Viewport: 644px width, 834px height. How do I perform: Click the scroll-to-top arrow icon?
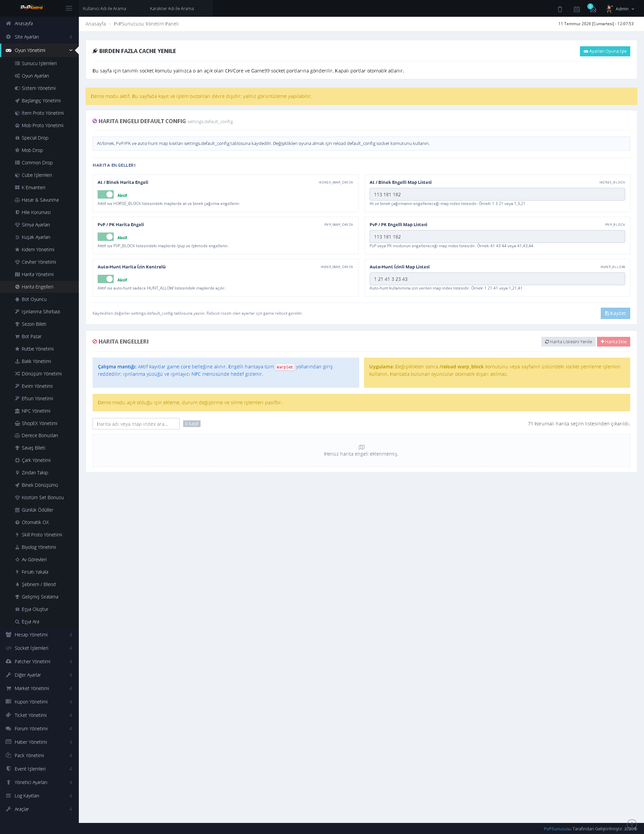632,824
